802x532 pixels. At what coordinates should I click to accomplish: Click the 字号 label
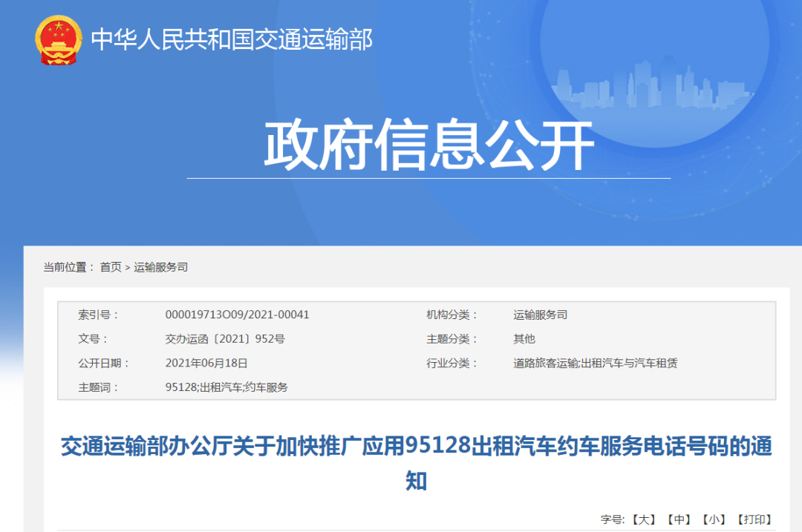[613, 519]
